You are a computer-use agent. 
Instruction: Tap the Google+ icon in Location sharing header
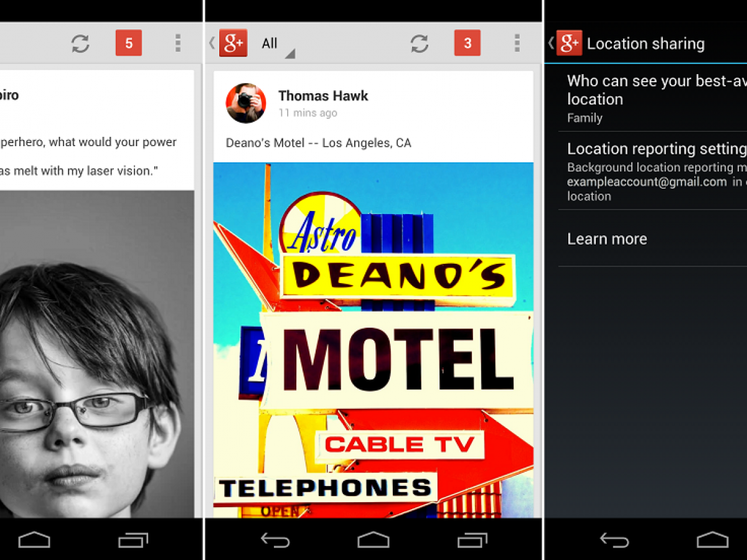tap(569, 44)
